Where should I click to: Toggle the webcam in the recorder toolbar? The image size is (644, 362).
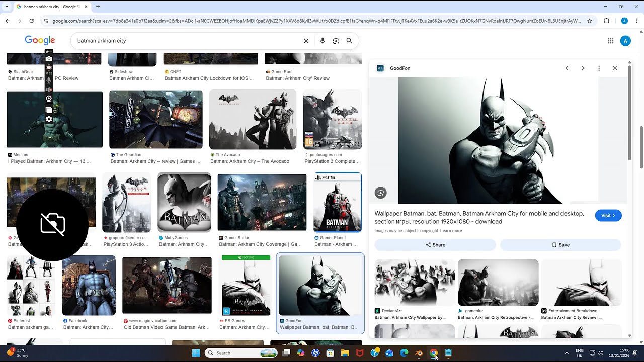[x=49, y=99]
